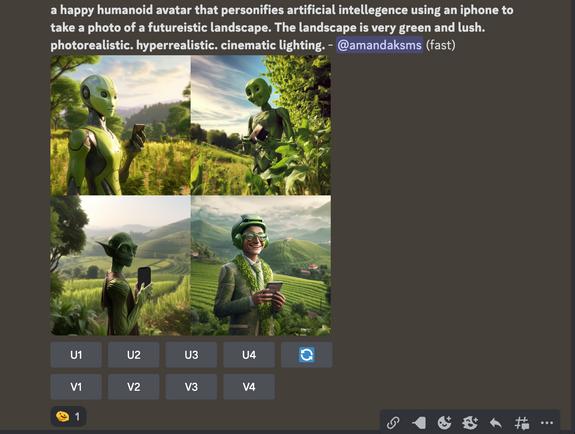Create variations of image one with V1
The width and height of the screenshot is (575, 434).
76,387
